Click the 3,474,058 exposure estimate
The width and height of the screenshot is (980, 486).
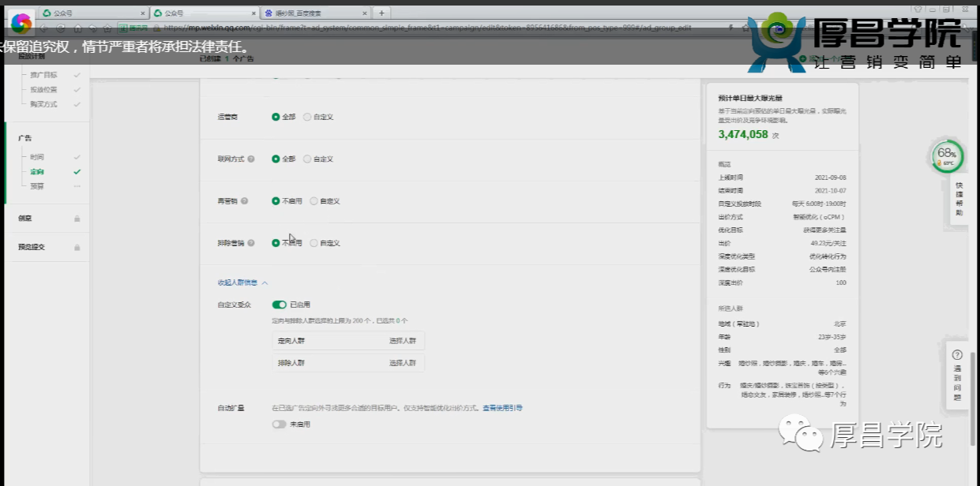743,134
